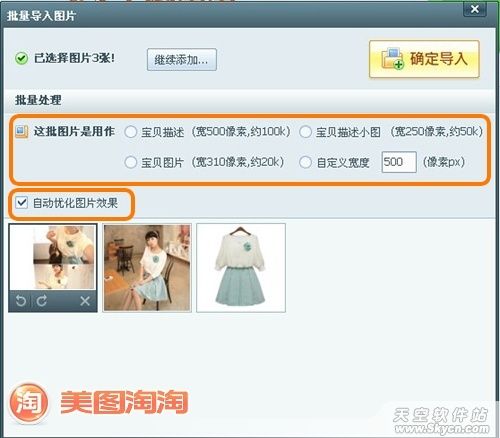Click the (宽250像素,约50k) description text
500x438 pixels.
pos(436,132)
